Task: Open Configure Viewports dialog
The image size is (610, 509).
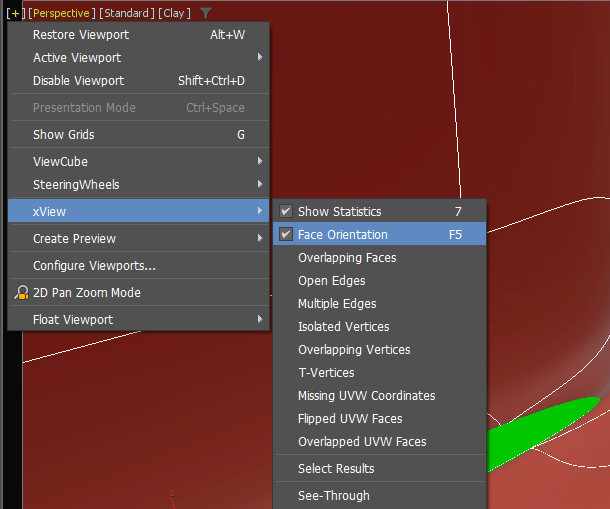Action: 138,265
